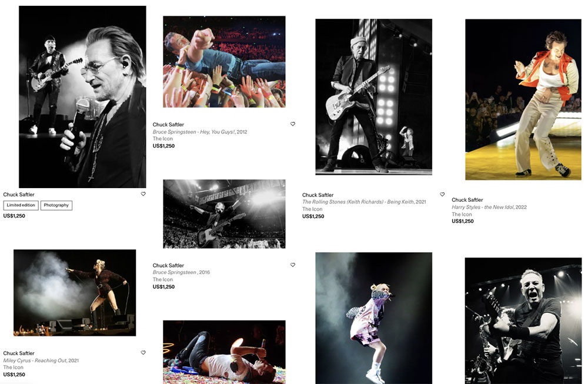View the Harry Styles dancing photo

click(523, 99)
